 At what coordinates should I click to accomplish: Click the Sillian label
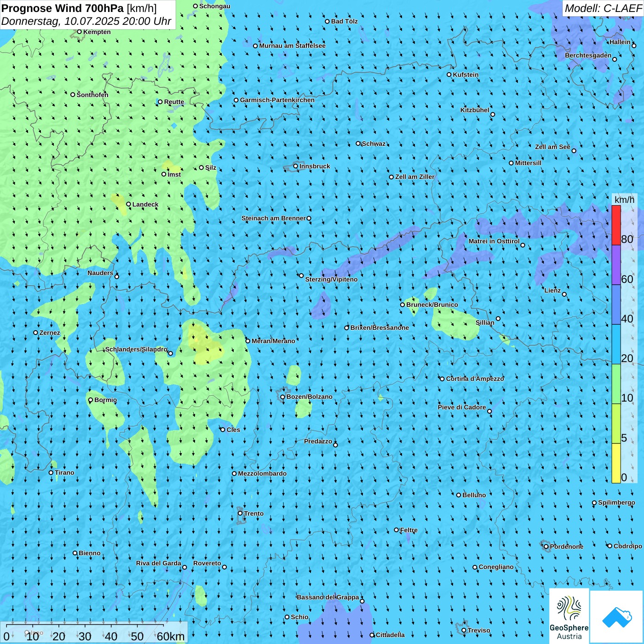pos(485,322)
